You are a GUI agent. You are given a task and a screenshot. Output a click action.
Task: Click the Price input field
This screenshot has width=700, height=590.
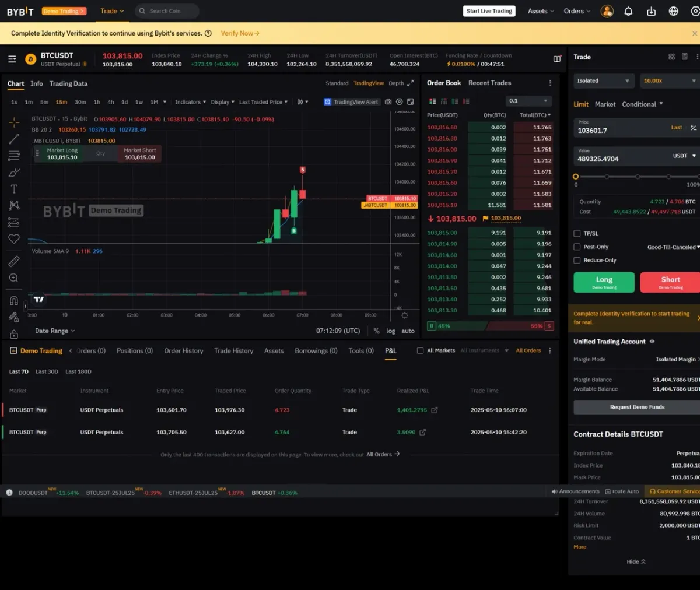point(636,128)
